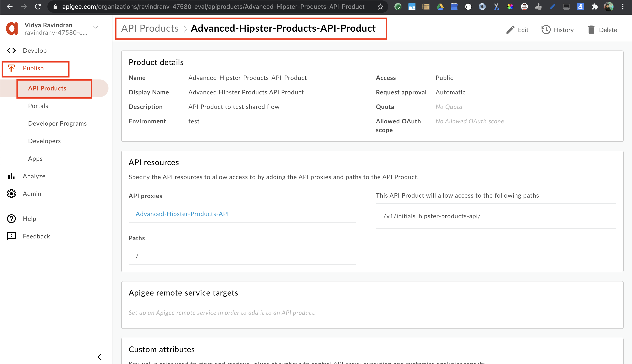Click the Analyze bar-chart icon
632x364 pixels.
point(11,176)
